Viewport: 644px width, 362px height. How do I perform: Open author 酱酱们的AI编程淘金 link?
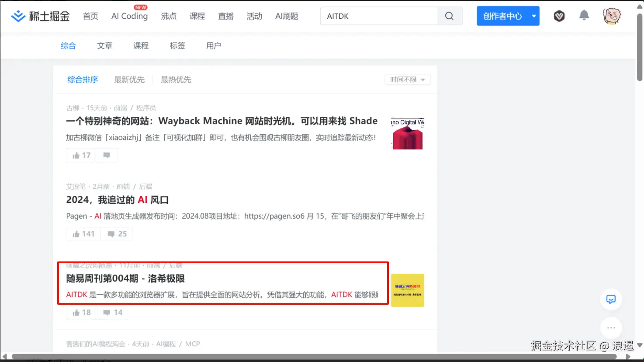pos(96,344)
